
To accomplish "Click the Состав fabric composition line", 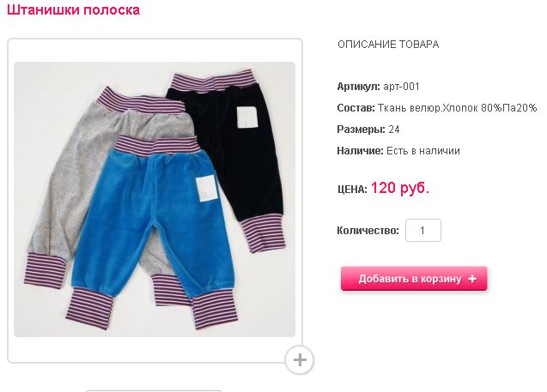I will (437, 108).
